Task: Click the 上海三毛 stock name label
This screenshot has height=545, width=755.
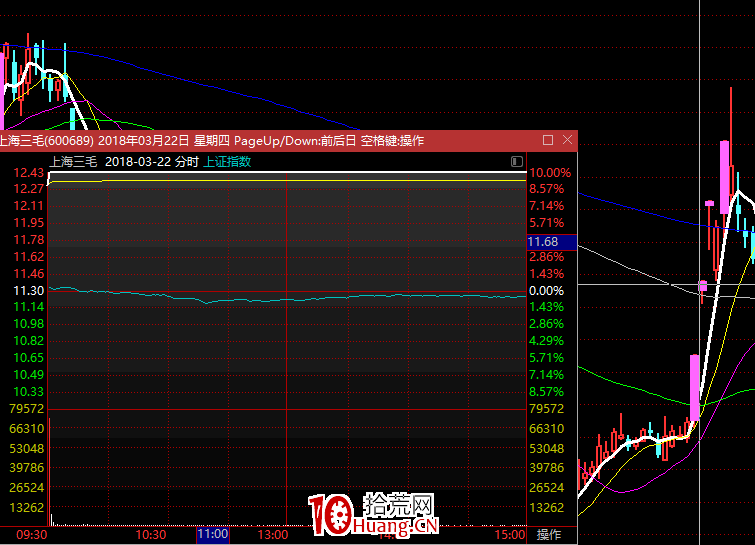Action: pos(73,161)
